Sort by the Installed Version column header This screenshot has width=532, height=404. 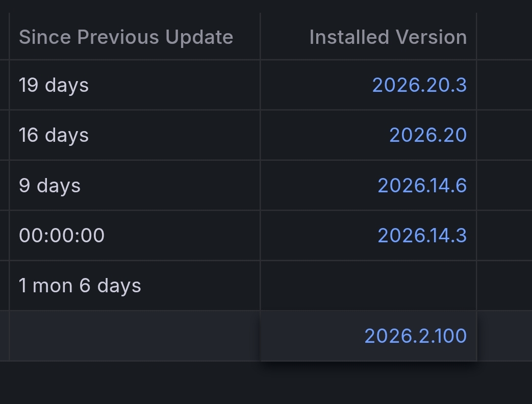pos(388,37)
